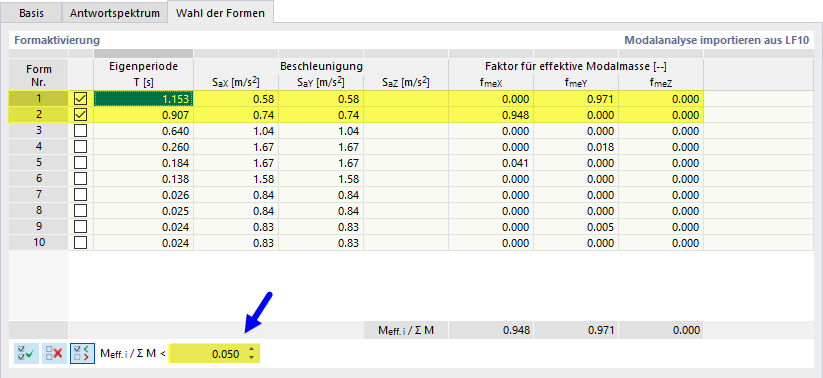Click the fmeZ column subheader
The image size is (823, 378).
tap(661, 82)
